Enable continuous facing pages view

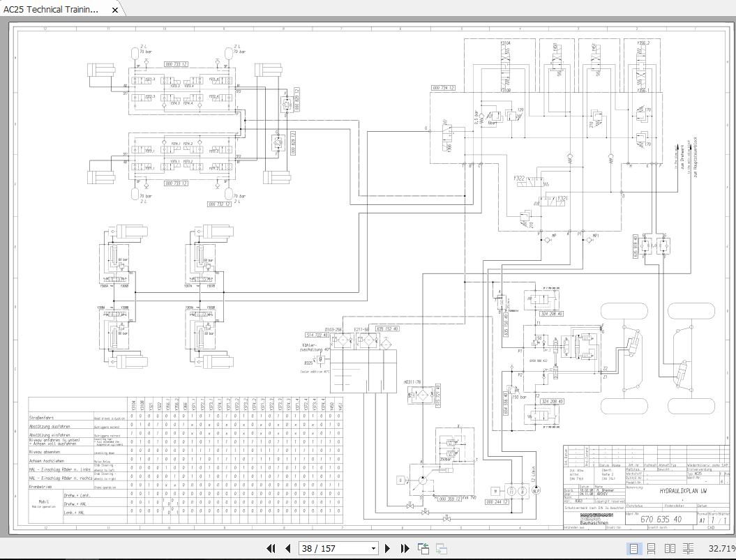(688, 549)
